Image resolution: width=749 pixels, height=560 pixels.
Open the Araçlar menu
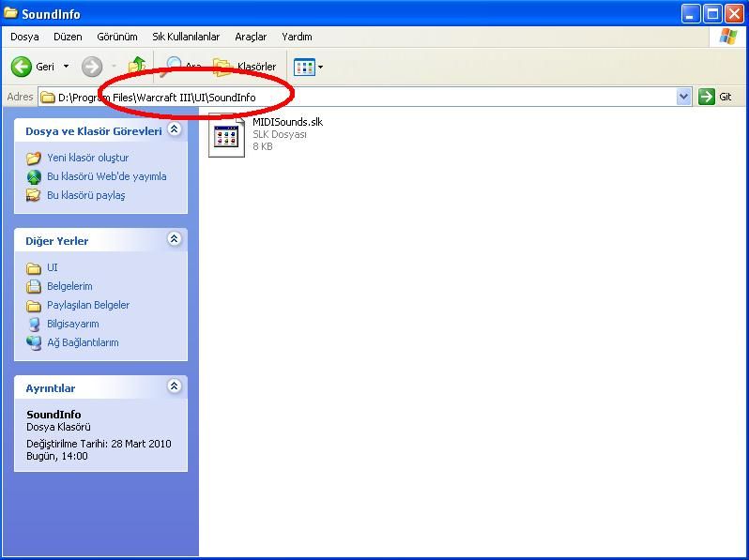[251, 37]
